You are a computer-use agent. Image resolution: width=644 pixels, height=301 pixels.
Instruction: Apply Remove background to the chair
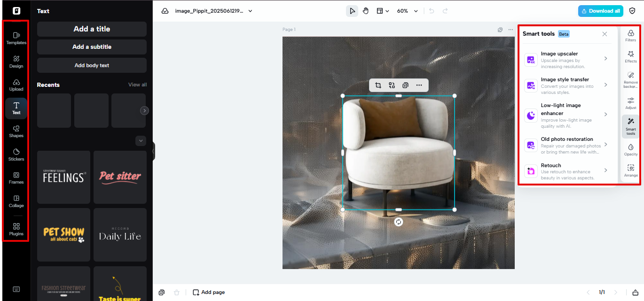630,78
